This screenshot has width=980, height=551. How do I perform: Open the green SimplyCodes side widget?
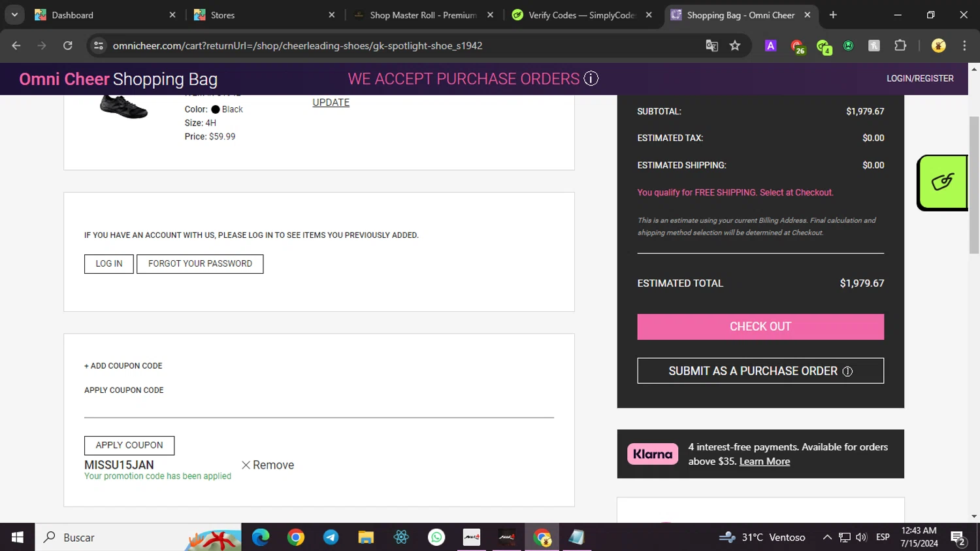point(942,182)
